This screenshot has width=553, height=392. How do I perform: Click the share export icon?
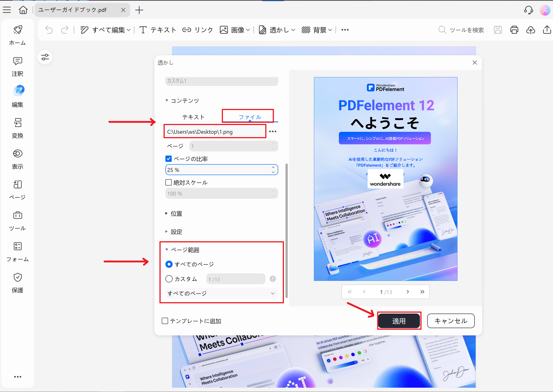pyautogui.click(x=547, y=30)
